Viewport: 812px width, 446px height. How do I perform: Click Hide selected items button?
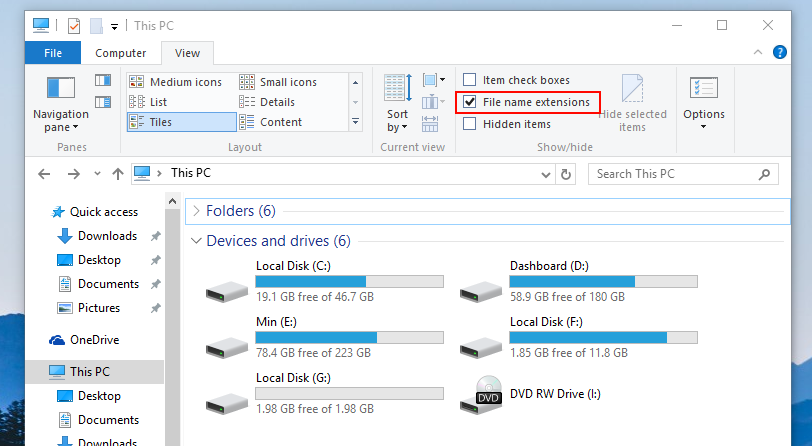[x=632, y=103]
